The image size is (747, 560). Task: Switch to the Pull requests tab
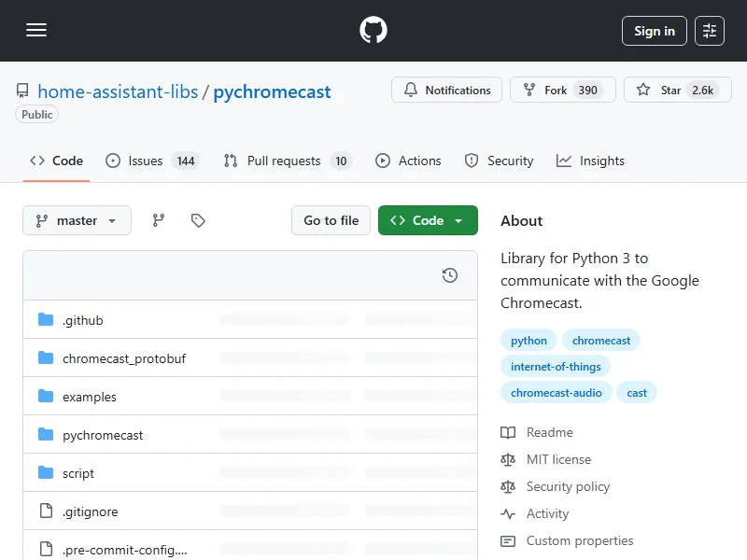[x=287, y=161]
